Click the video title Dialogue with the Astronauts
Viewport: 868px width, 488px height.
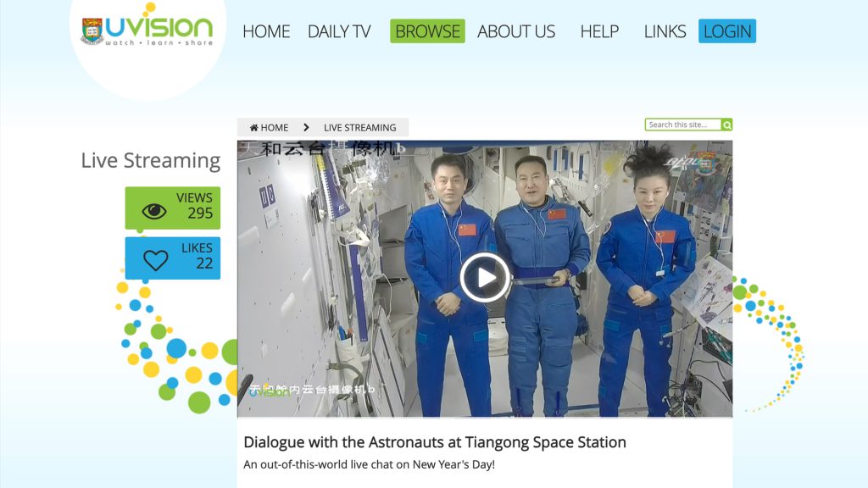pos(435,442)
